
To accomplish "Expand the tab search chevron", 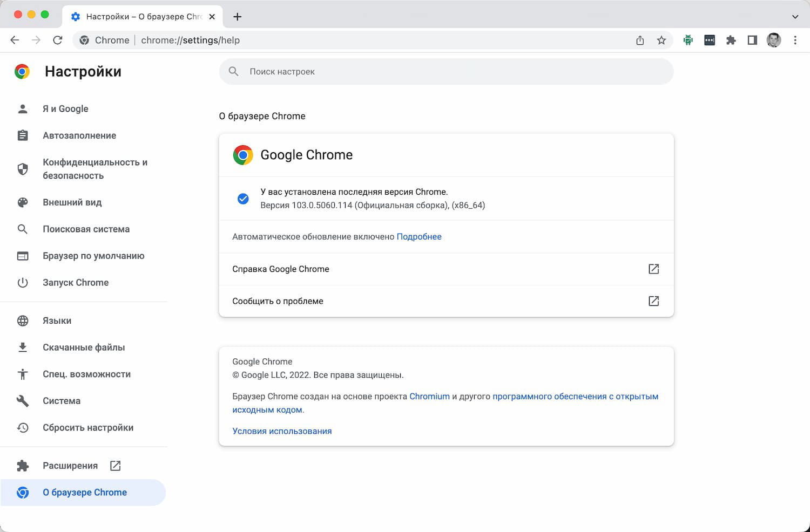I will 795,16.
